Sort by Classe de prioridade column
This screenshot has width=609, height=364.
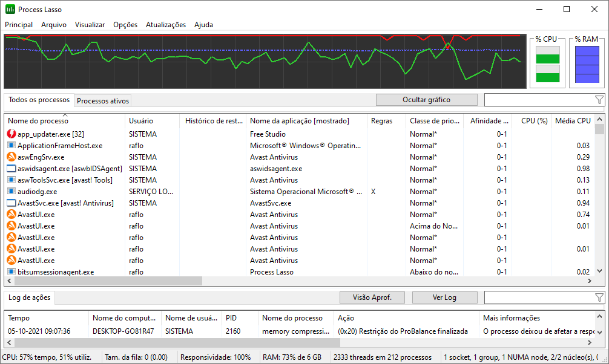pyautogui.click(x=435, y=121)
